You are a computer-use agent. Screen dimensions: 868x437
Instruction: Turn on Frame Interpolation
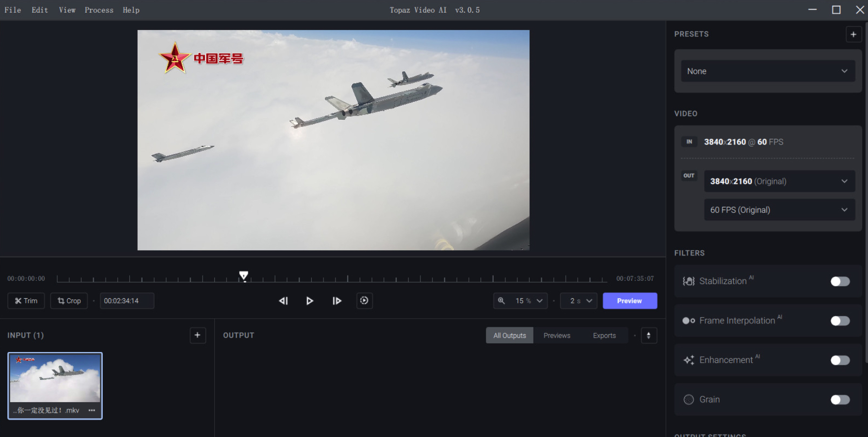(x=840, y=321)
